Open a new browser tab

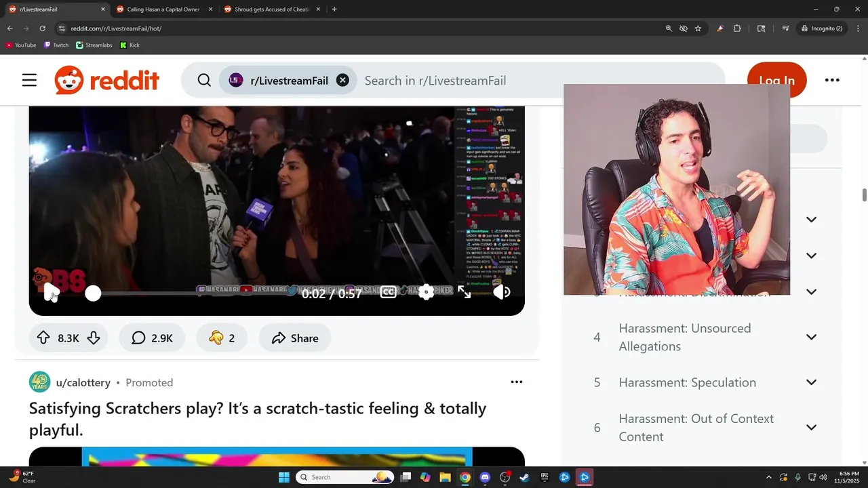pyautogui.click(x=334, y=9)
